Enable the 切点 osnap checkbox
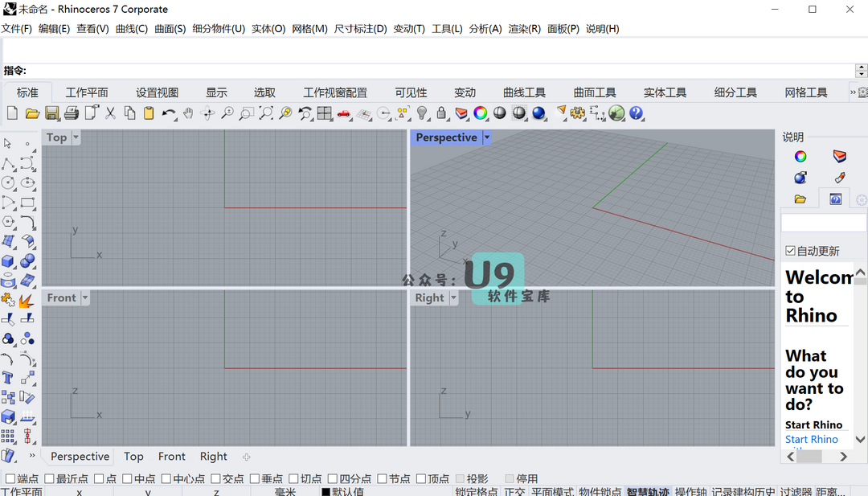 293,478
